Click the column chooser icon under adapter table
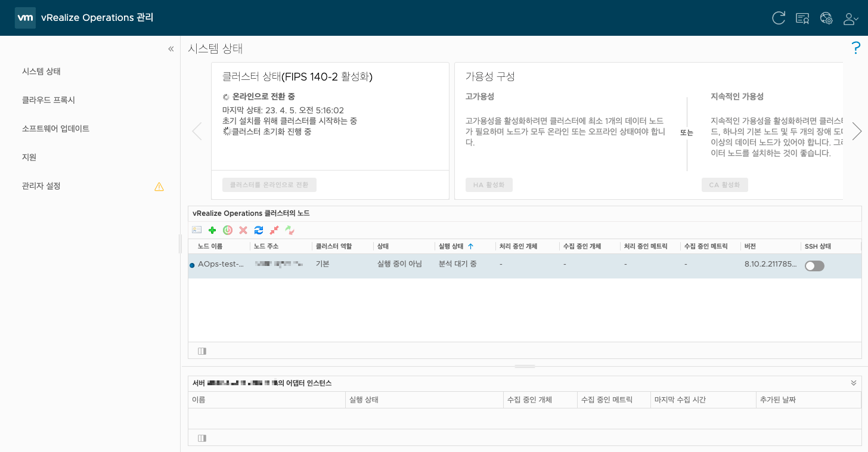 tap(202, 438)
